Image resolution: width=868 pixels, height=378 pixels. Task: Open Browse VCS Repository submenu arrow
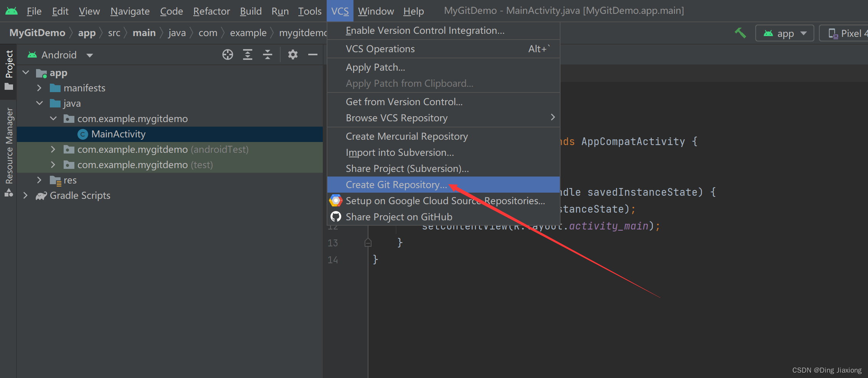(x=553, y=117)
